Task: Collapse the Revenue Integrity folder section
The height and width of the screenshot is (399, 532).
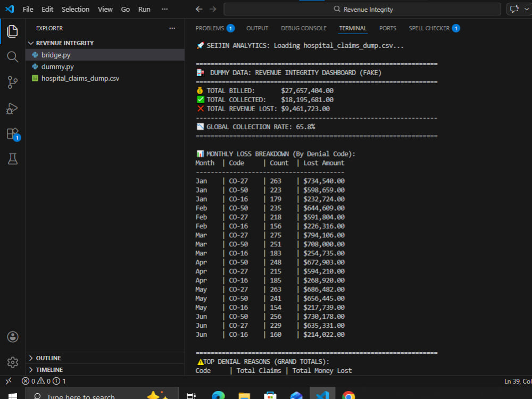Action: (105, 43)
